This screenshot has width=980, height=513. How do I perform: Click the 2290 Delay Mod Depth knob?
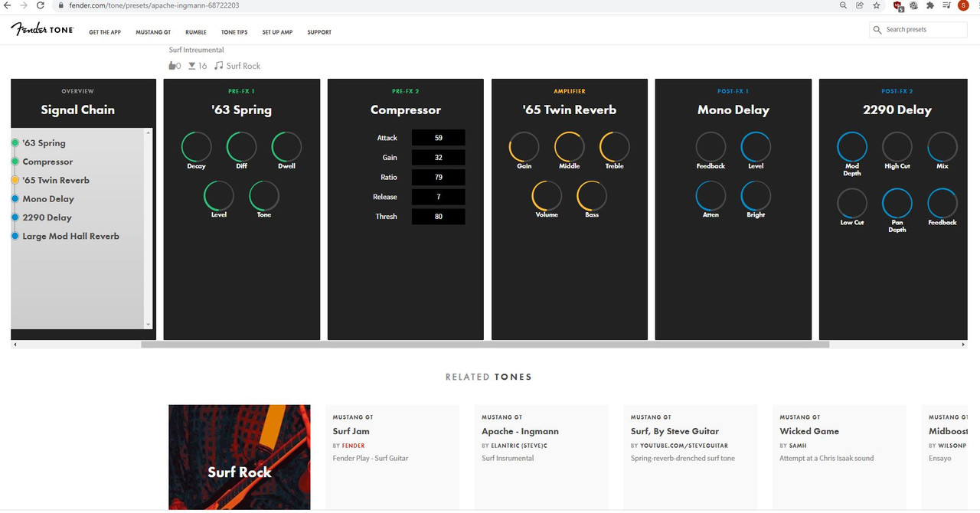[x=852, y=146]
